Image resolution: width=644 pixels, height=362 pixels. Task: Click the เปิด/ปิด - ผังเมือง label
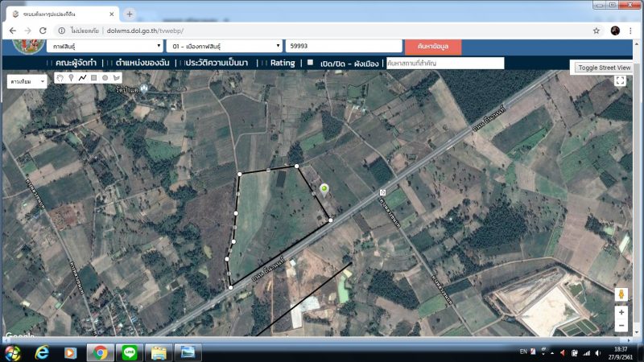tap(349, 64)
